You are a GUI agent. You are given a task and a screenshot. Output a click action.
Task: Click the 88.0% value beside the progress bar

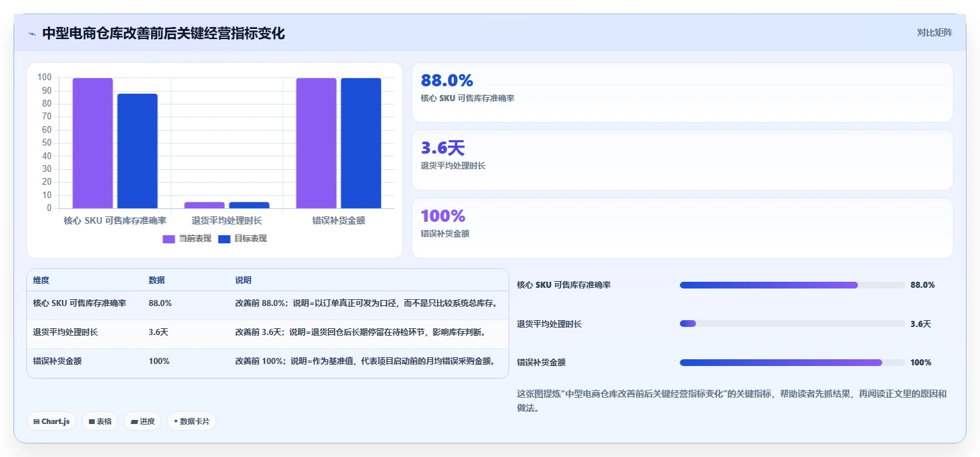(923, 285)
